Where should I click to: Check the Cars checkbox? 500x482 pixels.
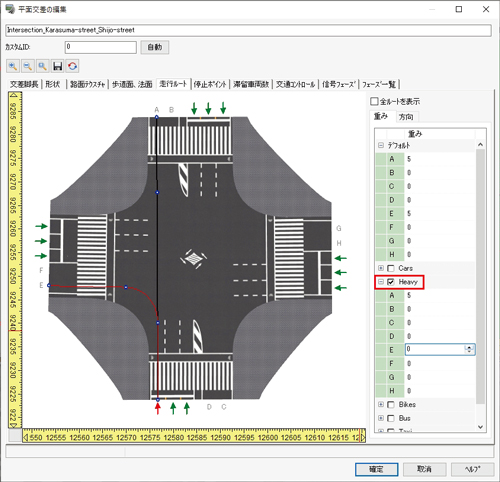pos(391,268)
